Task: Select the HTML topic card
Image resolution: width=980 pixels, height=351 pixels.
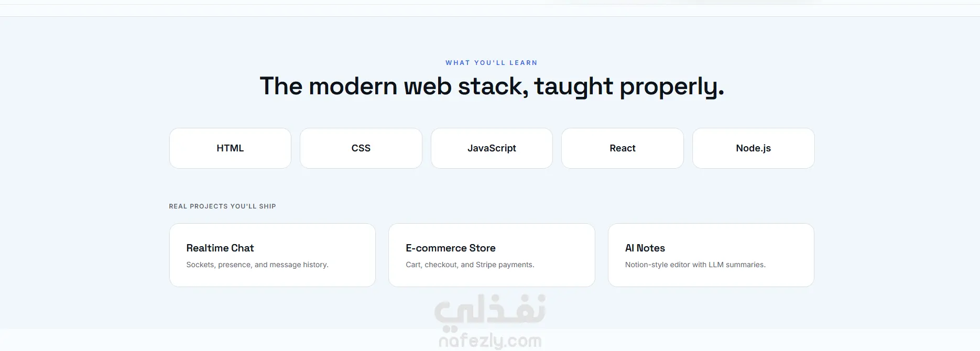Action: 230,148
